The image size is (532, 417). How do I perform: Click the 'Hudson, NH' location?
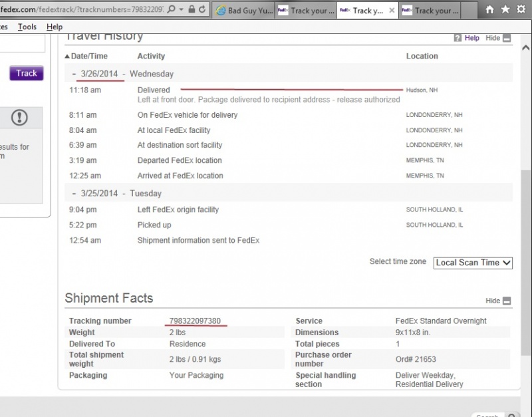point(422,90)
